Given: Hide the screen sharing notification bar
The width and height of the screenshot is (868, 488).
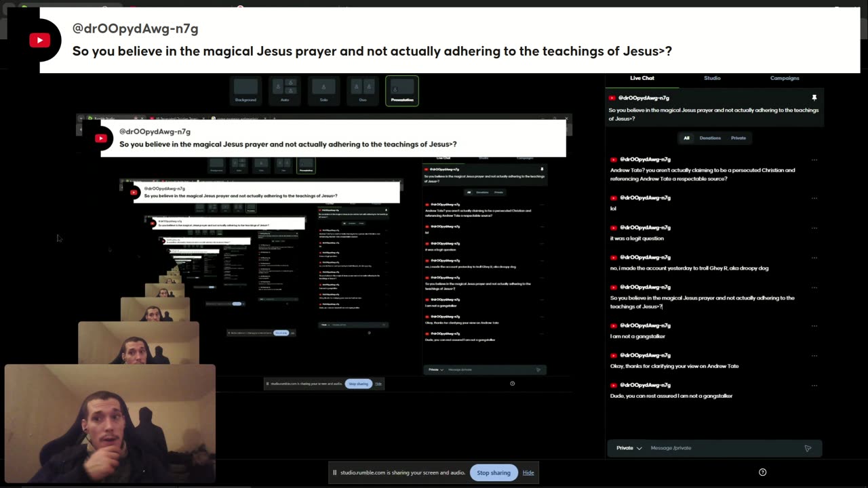Looking at the screenshot, I should pyautogui.click(x=528, y=472).
